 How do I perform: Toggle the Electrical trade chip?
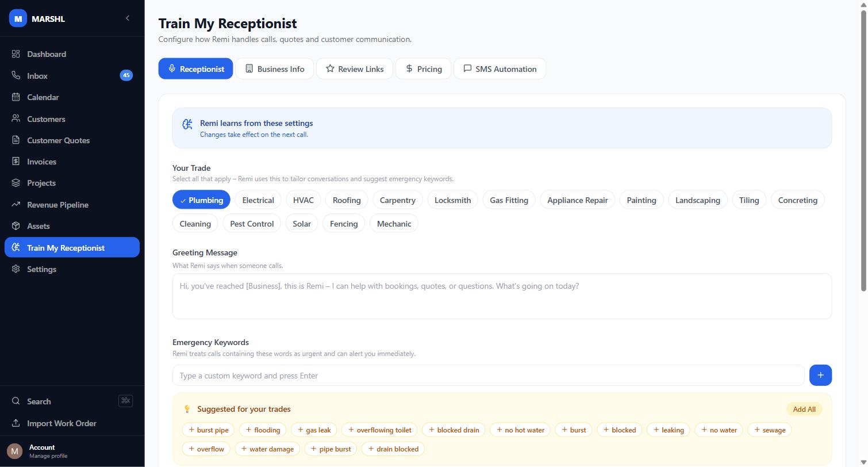coord(258,200)
